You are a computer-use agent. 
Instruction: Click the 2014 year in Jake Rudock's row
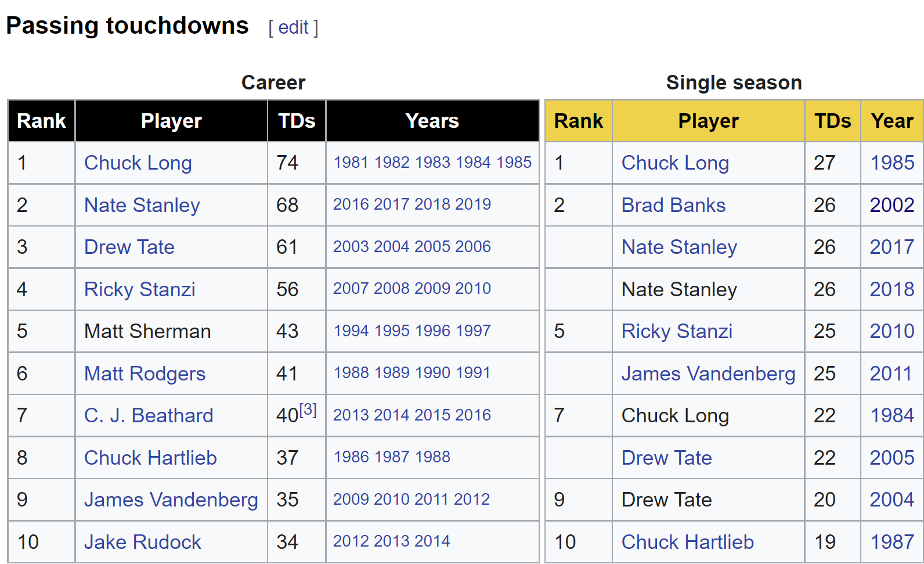pyautogui.click(x=432, y=541)
